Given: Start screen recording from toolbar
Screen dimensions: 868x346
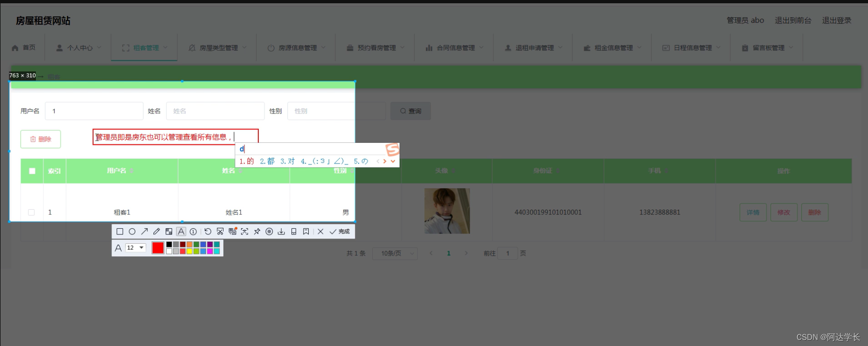Looking at the screenshot, I should [x=269, y=232].
